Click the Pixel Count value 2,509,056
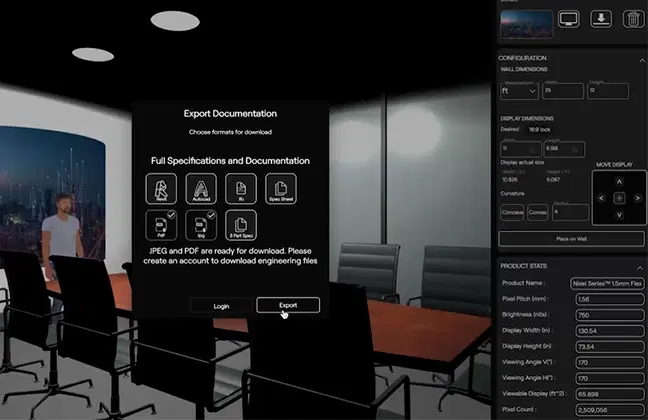Screen dimensions: 648x420 (x=610, y=410)
